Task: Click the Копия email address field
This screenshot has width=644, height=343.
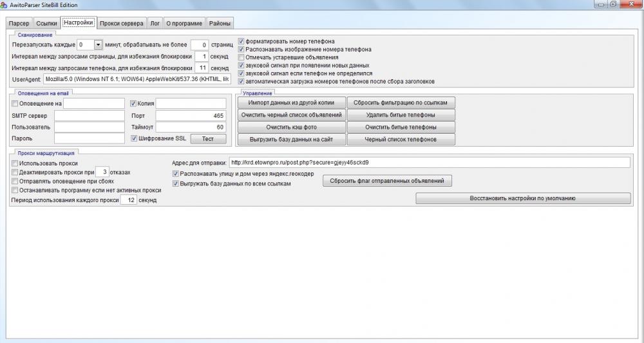Action: coord(191,104)
